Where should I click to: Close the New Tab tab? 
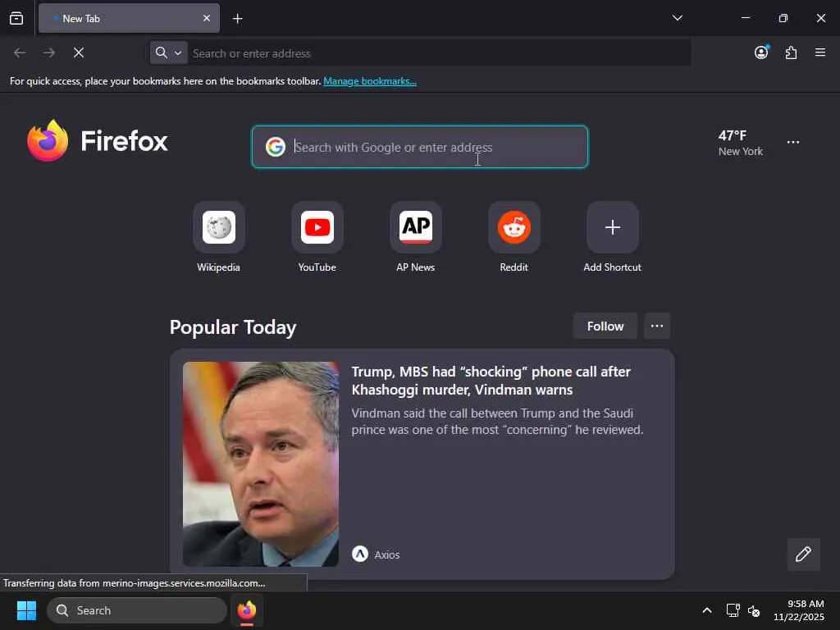pos(206,18)
